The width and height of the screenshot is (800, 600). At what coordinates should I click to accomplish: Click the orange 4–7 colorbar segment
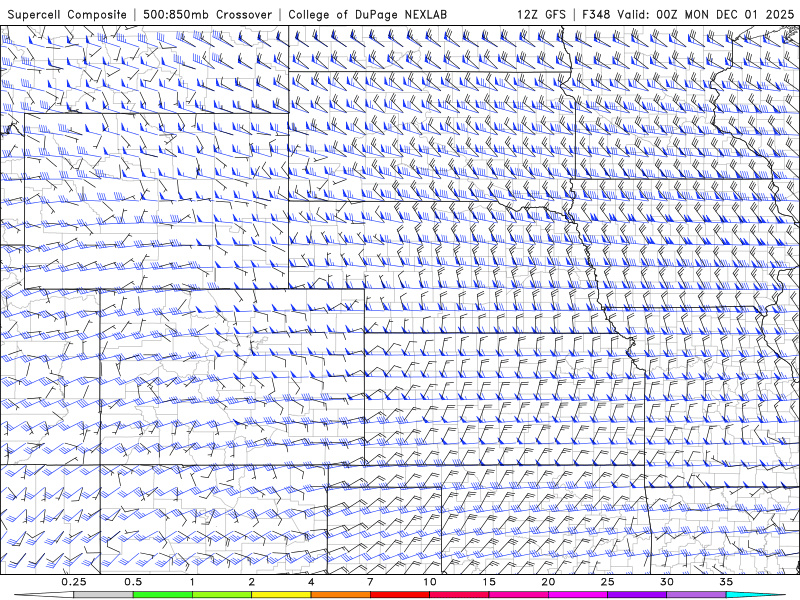tap(340, 595)
